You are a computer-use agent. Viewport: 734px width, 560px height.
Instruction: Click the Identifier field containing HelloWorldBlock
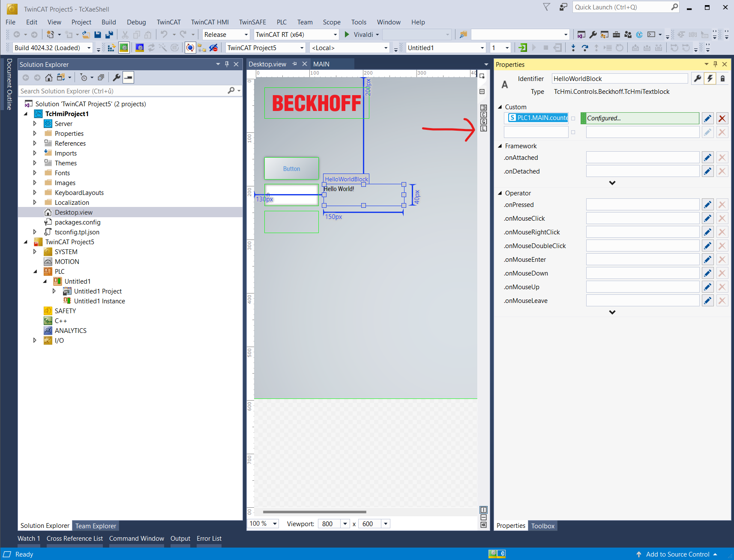click(x=619, y=78)
